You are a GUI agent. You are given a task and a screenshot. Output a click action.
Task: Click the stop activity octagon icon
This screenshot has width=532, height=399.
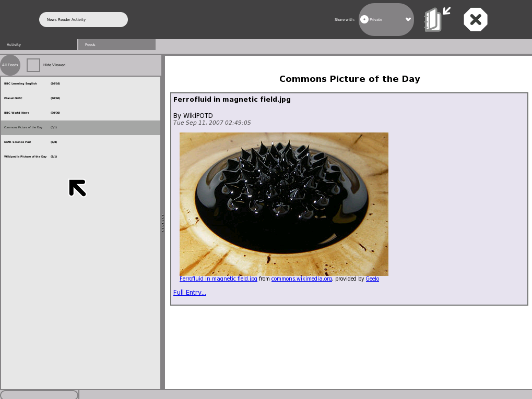[x=475, y=20]
